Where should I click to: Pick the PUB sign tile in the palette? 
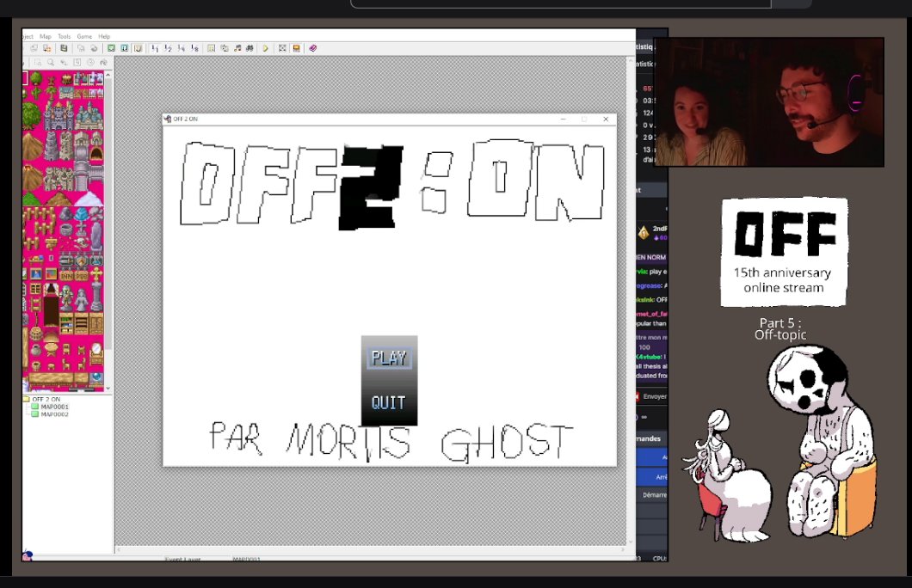[x=81, y=275]
